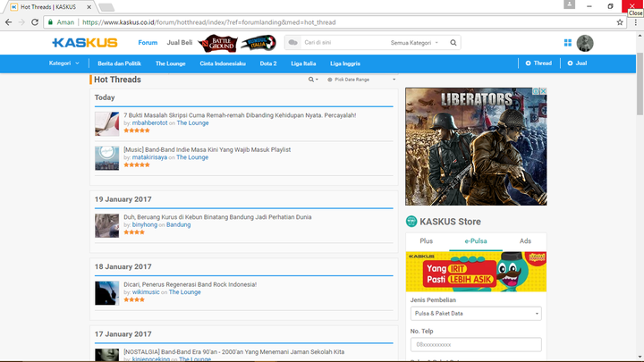Open the Pick Date Range dropdown
This screenshot has width=644, height=362.
coord(361,80)
